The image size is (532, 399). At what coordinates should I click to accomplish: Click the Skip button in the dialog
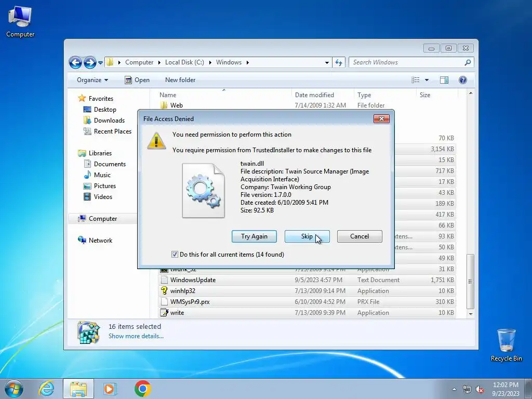click(x=307, y=236)
